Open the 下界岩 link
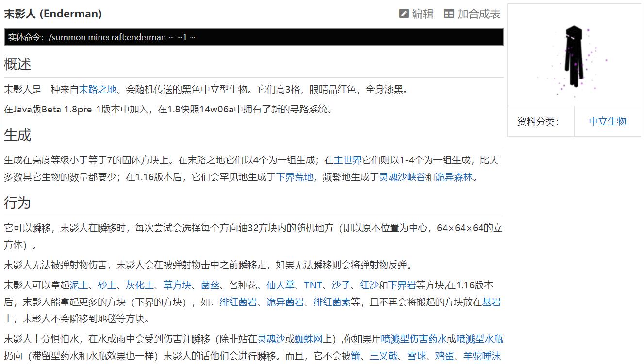 point(402,285)
